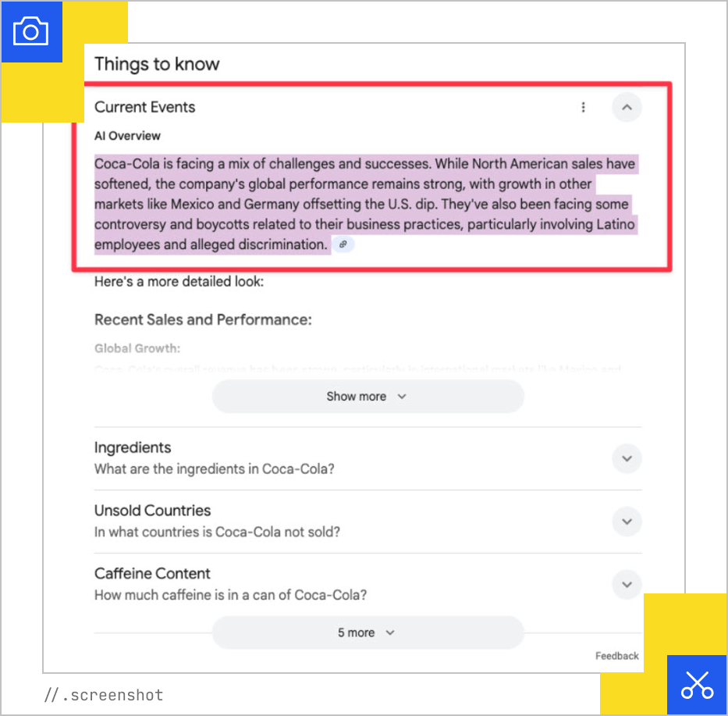
Task: Expand the Unsold Countries chevron
Action: [x=627, y=521]
